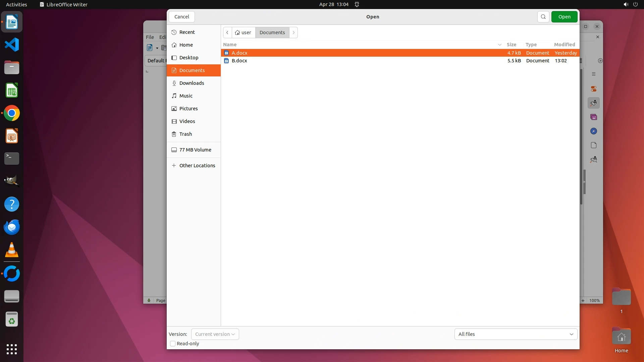
Task: Open the Style Inspector sidebar icon
Action: point(594,159)
